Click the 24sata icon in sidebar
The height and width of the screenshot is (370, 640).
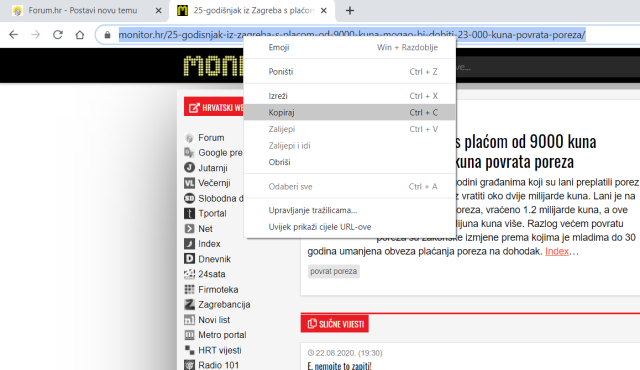[189, 274]
